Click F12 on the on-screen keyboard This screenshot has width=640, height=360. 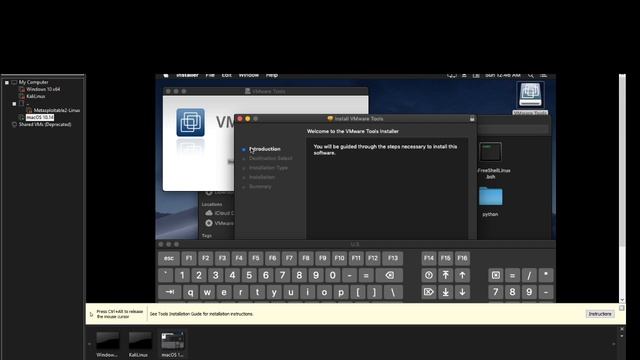pos(373,258)
